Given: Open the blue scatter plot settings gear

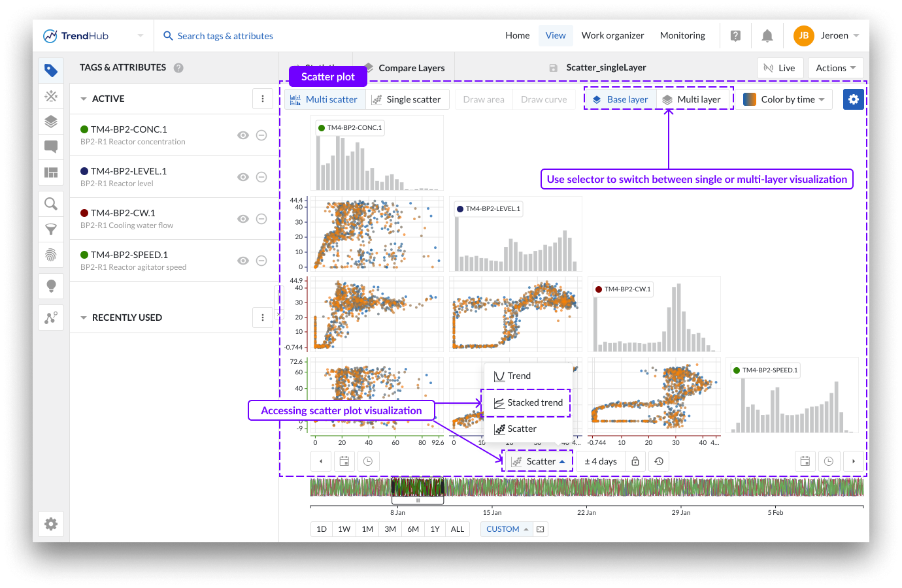Looking at the screenshot, I should (x=854, y=99).
